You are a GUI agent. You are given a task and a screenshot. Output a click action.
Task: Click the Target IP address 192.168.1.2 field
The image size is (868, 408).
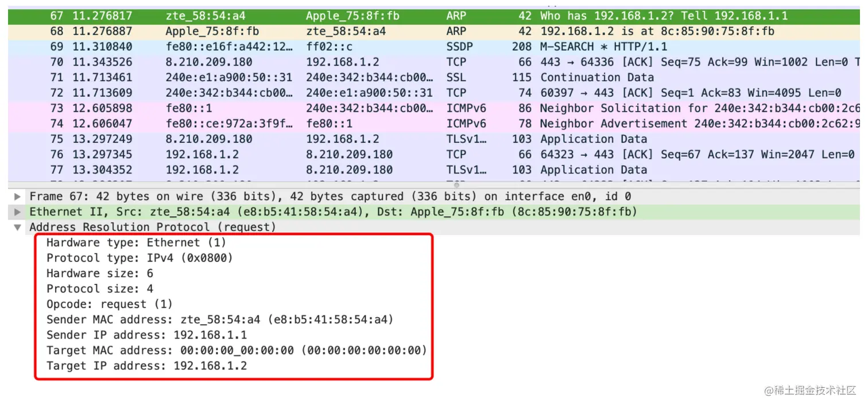[146, 366]
